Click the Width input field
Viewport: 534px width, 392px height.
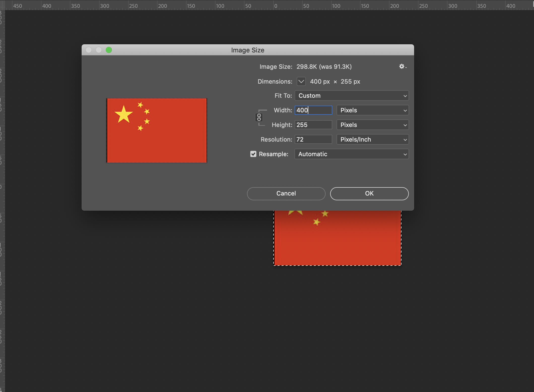click(x=313, y=110)
